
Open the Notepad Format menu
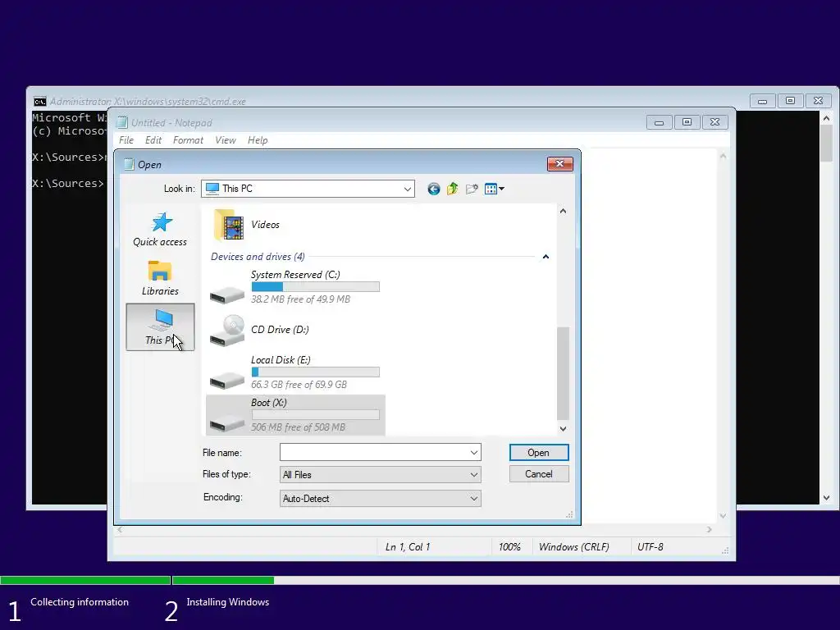click(x=188, y=140)
